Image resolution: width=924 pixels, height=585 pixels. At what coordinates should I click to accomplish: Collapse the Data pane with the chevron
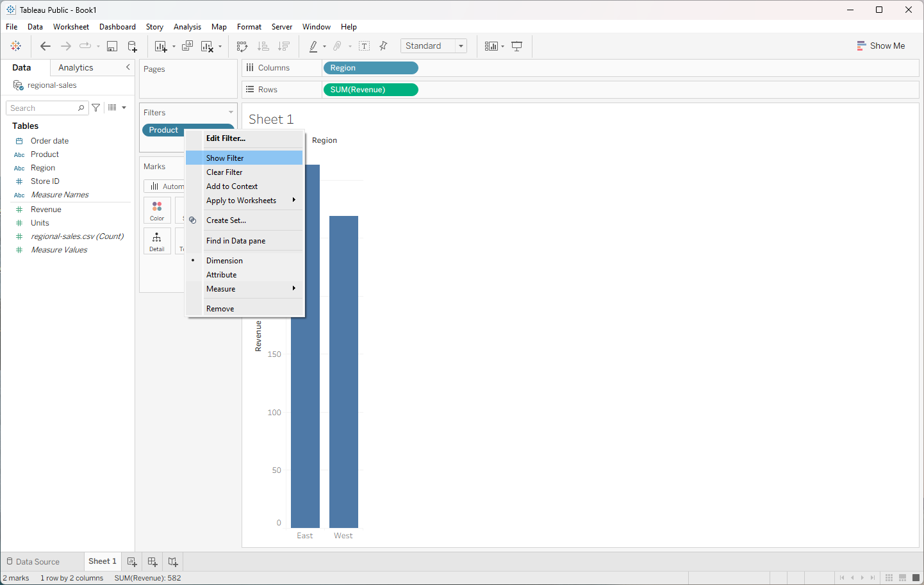click(x=128, y=67)
